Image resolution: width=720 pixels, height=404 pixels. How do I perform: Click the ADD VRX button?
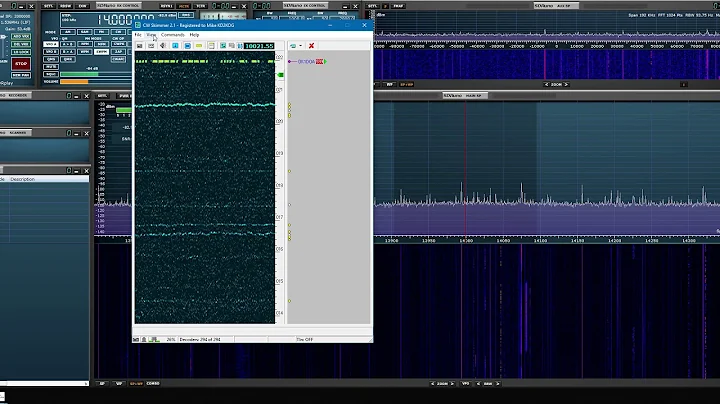[x=21, y=36]
